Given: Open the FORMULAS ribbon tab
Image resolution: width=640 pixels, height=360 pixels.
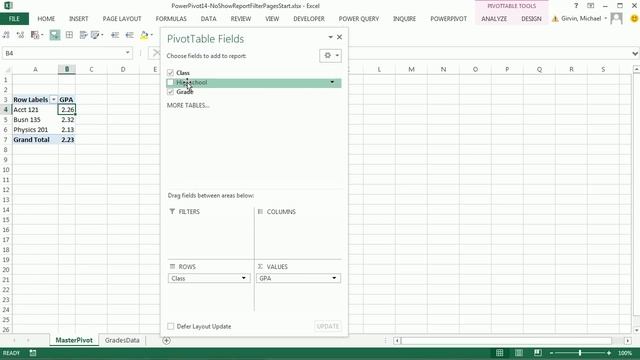Looking at the screenshot, I should (x=171, y=19).
